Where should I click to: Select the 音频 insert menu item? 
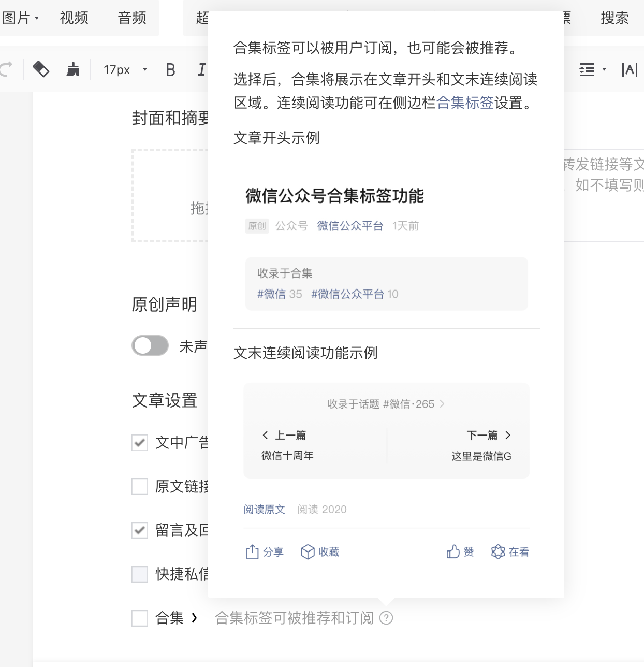(x=132, y=18)
